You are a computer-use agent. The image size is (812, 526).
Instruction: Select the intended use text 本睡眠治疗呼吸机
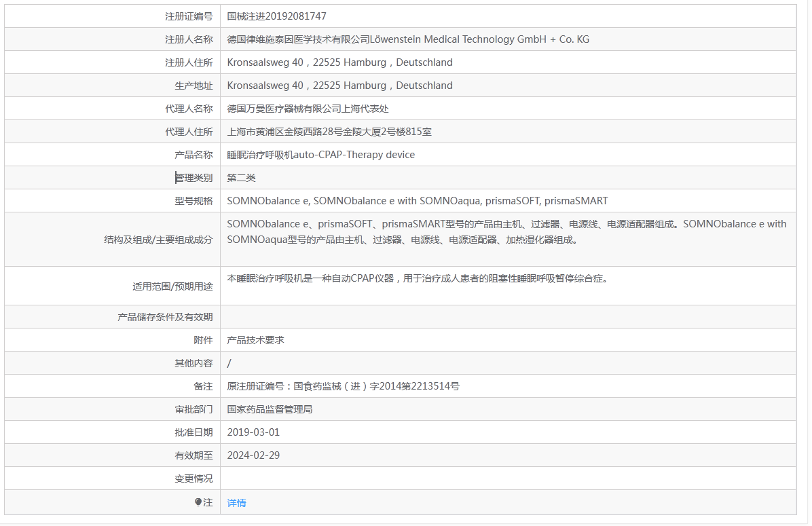point(418,278)
